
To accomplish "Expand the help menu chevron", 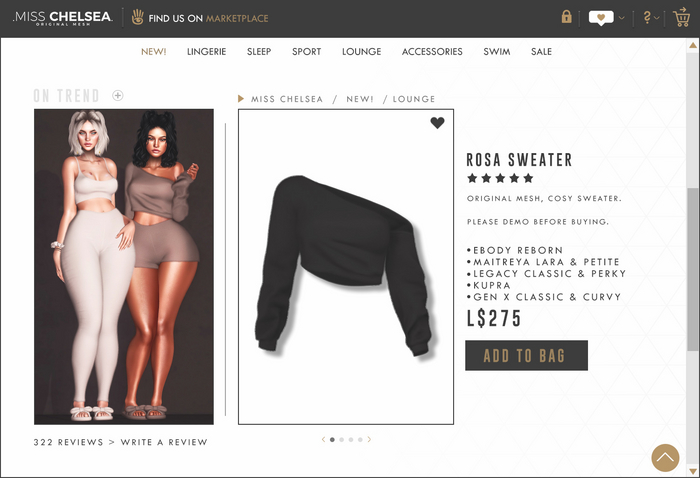I will (x=656, y=18).
